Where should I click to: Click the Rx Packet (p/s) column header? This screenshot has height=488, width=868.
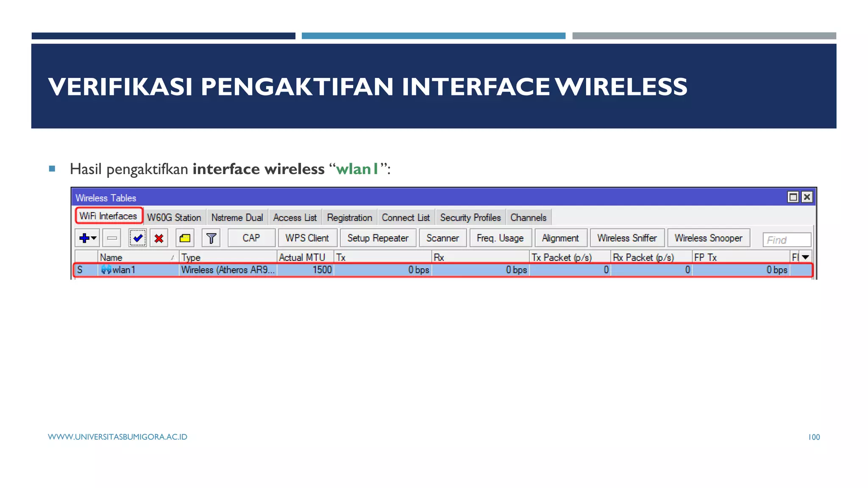point(651,257)
